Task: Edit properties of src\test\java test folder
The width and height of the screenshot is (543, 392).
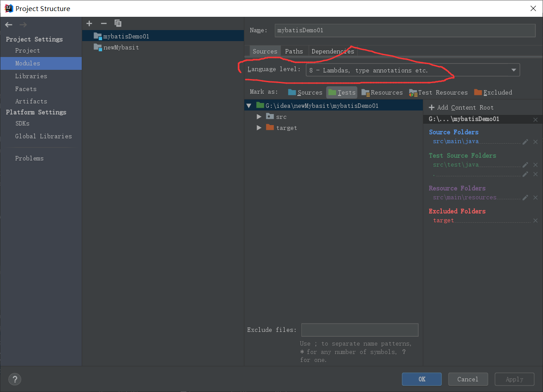Action: coord(525,165)
